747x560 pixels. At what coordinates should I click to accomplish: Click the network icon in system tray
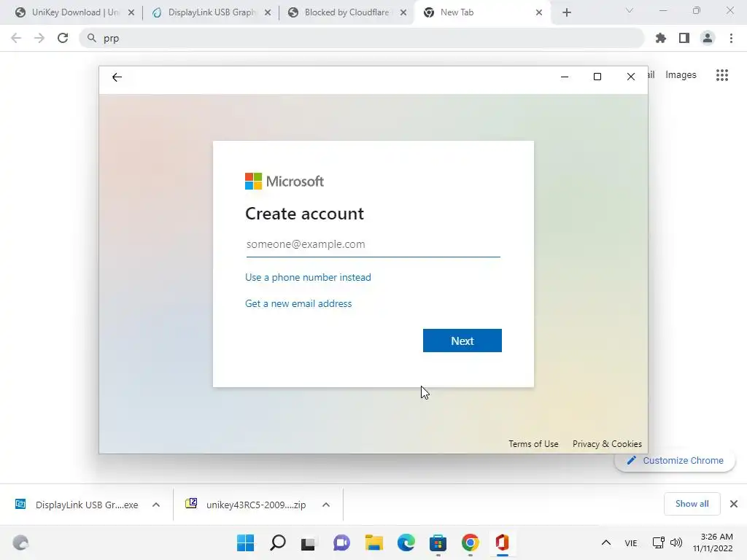tap(659, 542)
